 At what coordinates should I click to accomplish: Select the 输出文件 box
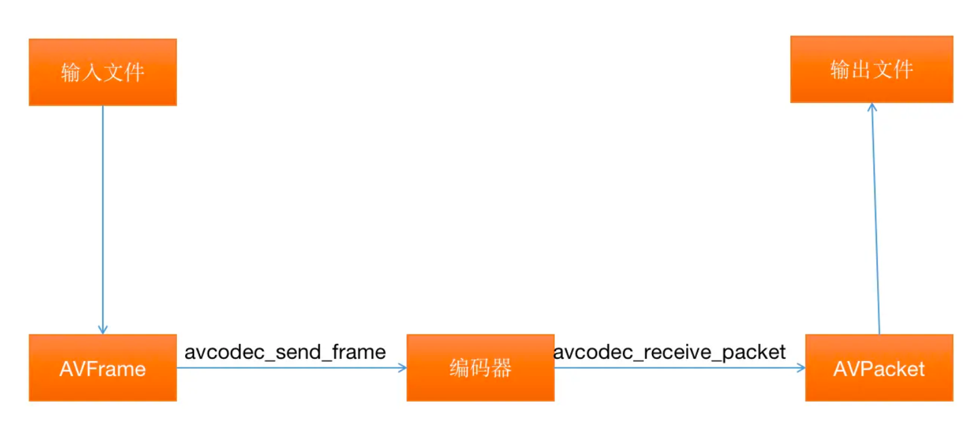pos(872,69)
